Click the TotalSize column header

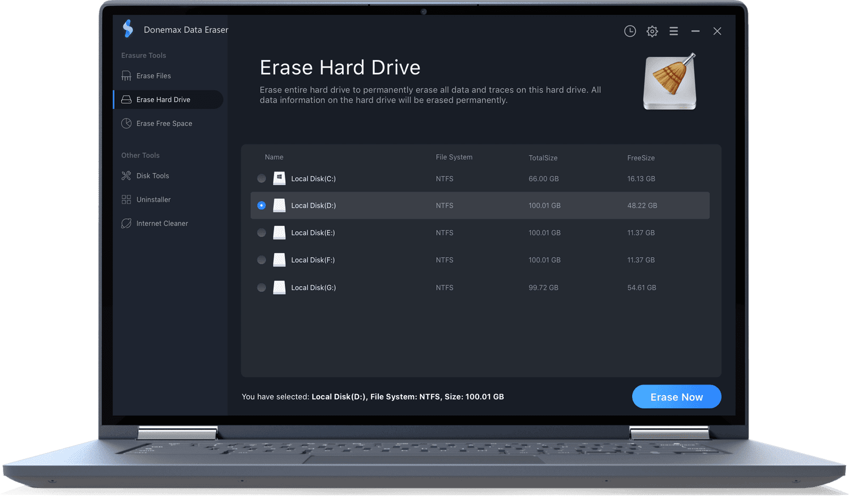543,158
